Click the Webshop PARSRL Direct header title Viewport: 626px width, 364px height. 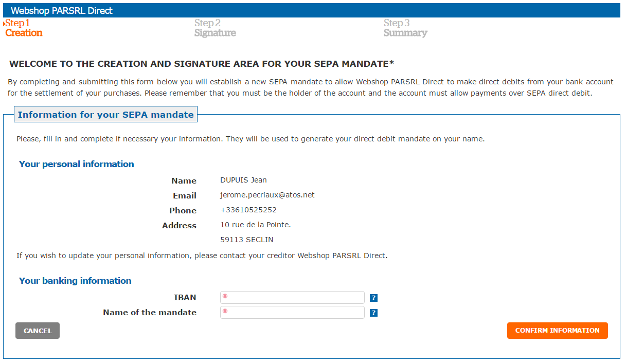[62, 10]
